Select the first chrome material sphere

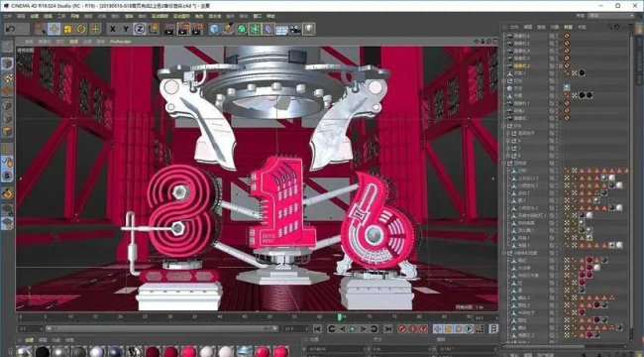[24, 352]
